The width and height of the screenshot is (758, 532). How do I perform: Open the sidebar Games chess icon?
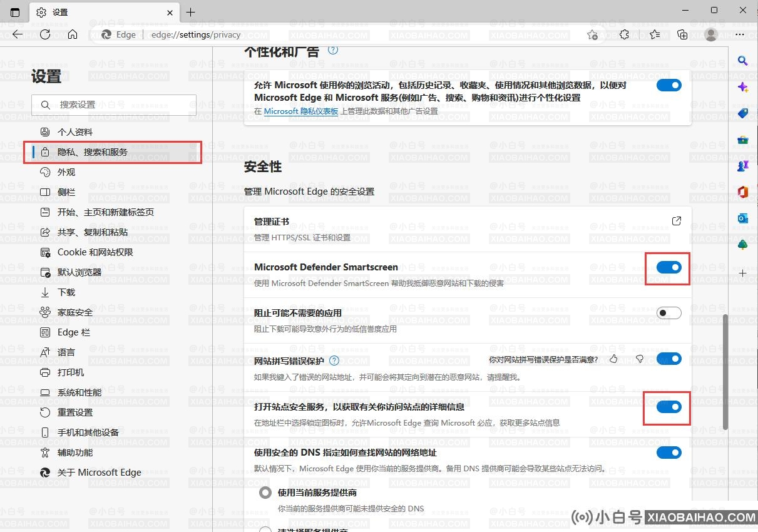coord(743,166)
